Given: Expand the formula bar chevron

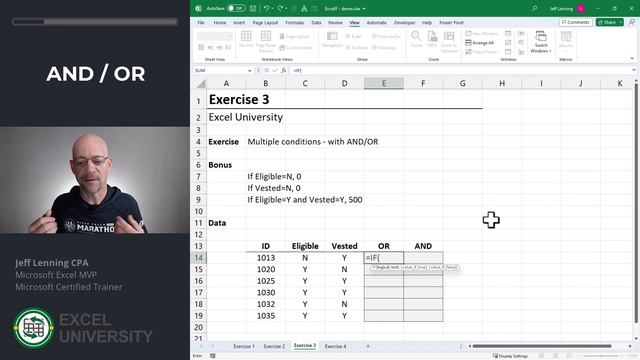Looking at the screenshot, I should pos(633,70).
